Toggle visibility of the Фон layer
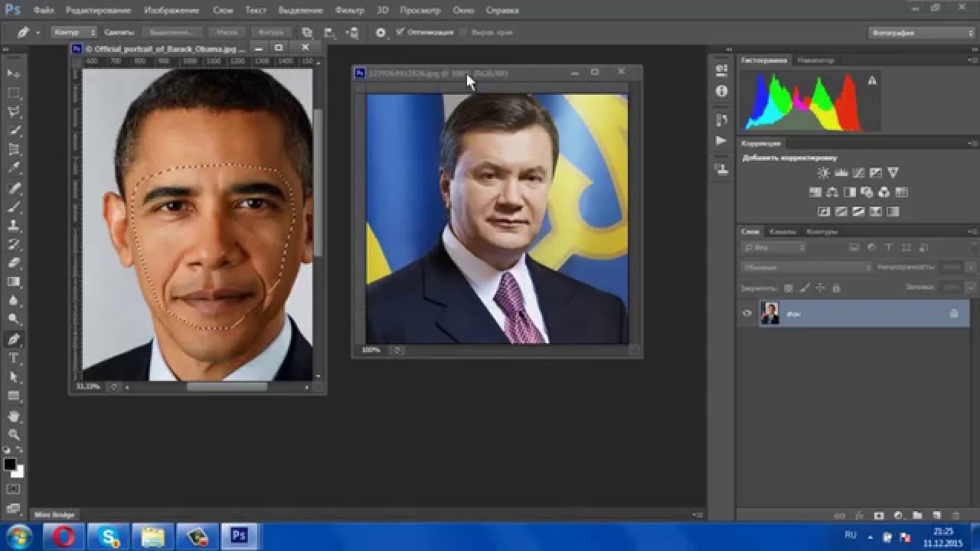 [x=748, y=313]
